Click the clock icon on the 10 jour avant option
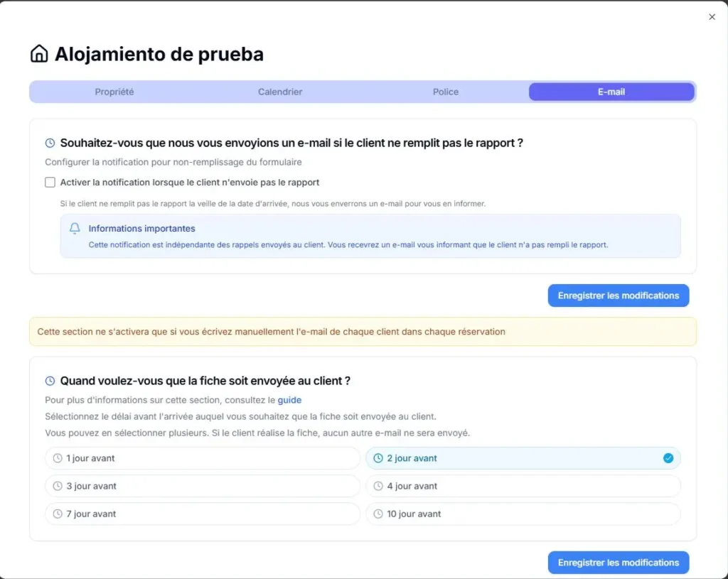This screenshot has height=579, width=728. point(378,514)
